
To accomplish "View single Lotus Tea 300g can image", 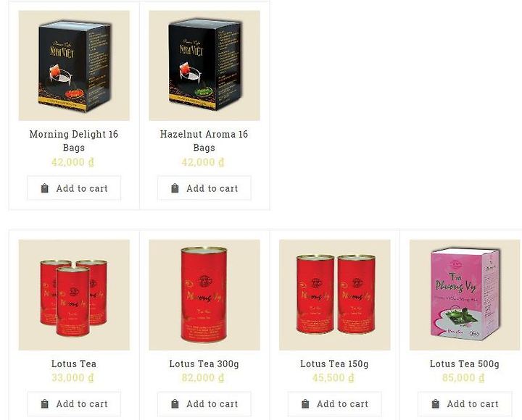I will point(204,295).
